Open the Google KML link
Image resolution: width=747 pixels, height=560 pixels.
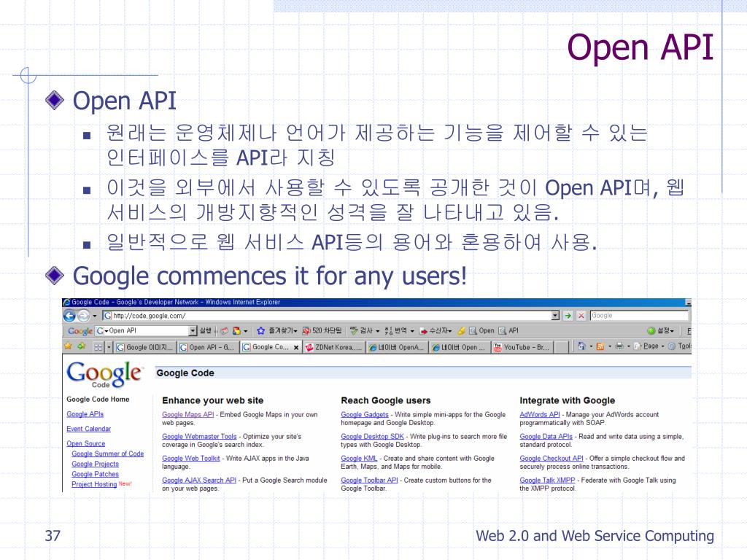359,459
